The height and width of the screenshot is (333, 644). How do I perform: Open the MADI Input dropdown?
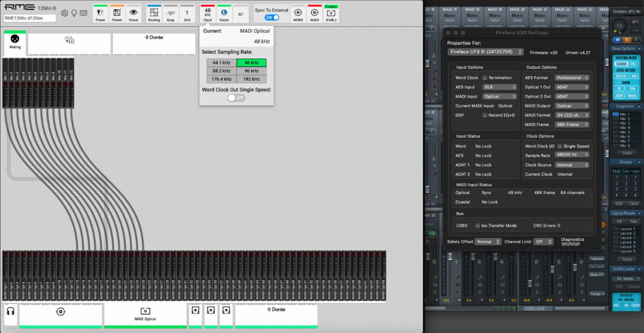coord(499,96)
